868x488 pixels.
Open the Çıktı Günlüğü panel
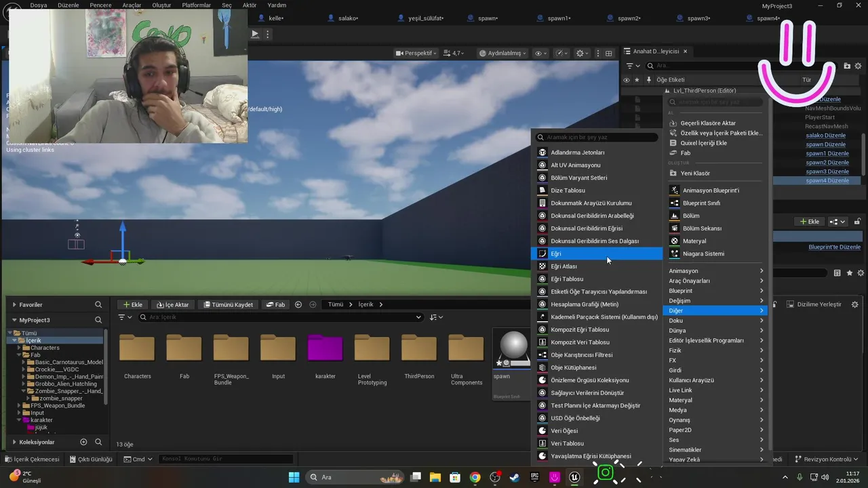coord(90,459)
